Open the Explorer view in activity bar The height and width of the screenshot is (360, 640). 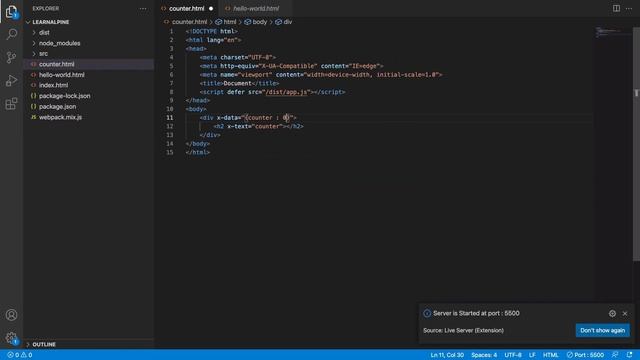(x=11, y=11)
